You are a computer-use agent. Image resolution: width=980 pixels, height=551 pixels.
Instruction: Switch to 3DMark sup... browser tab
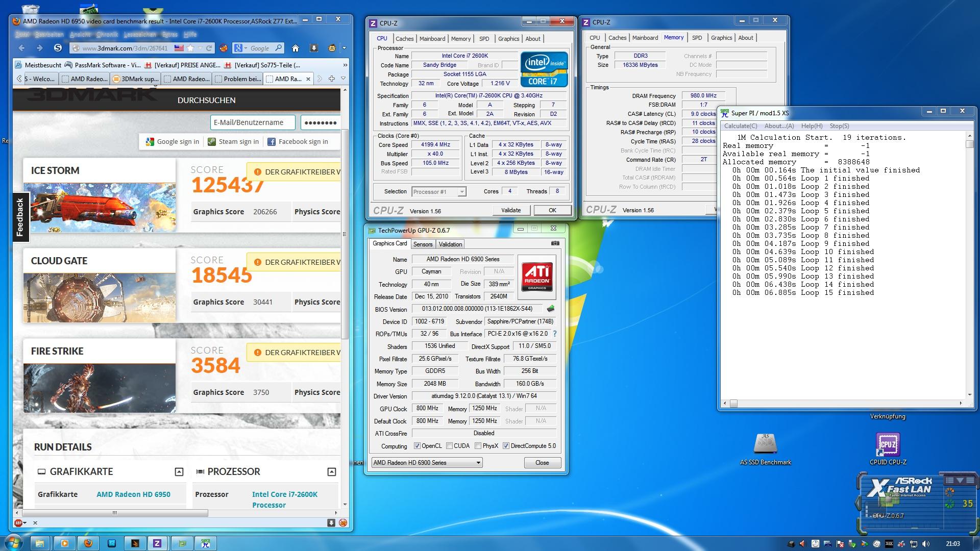[135, 79]
